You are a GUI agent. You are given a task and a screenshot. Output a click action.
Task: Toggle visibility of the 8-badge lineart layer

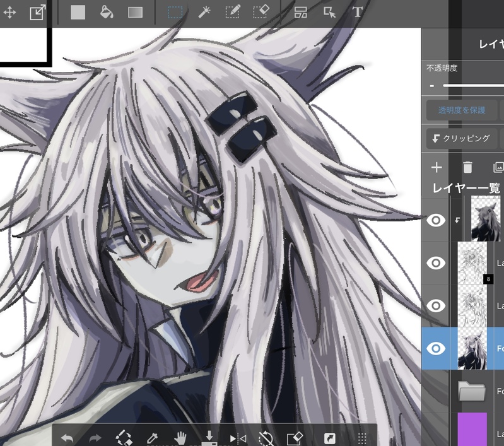coord(436,263)
